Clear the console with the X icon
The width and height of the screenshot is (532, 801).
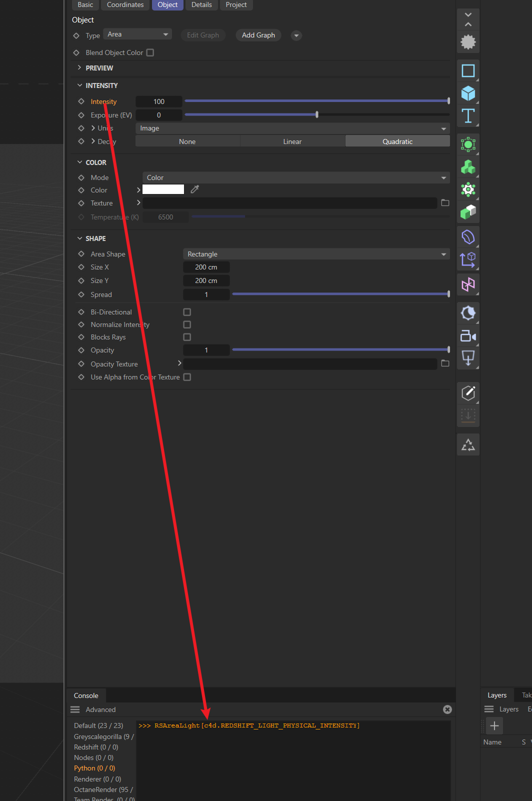pyautogui.click(x=447, y=709)
